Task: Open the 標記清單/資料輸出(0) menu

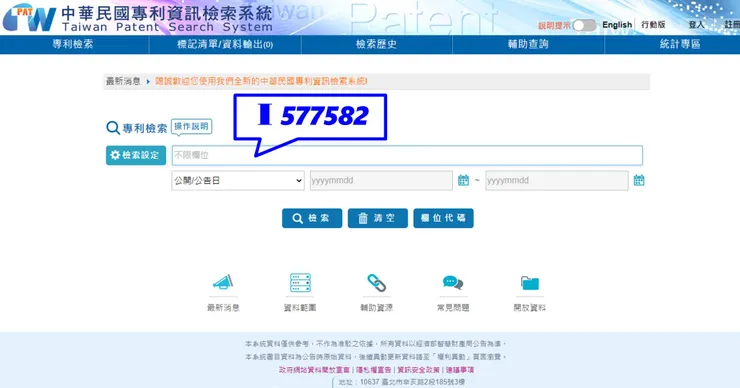Action: [x=225, y=44]
